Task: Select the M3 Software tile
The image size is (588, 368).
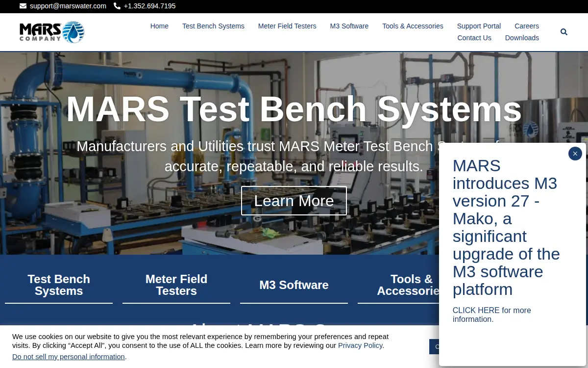Action: pyautogui.click(x=294, y=285)
